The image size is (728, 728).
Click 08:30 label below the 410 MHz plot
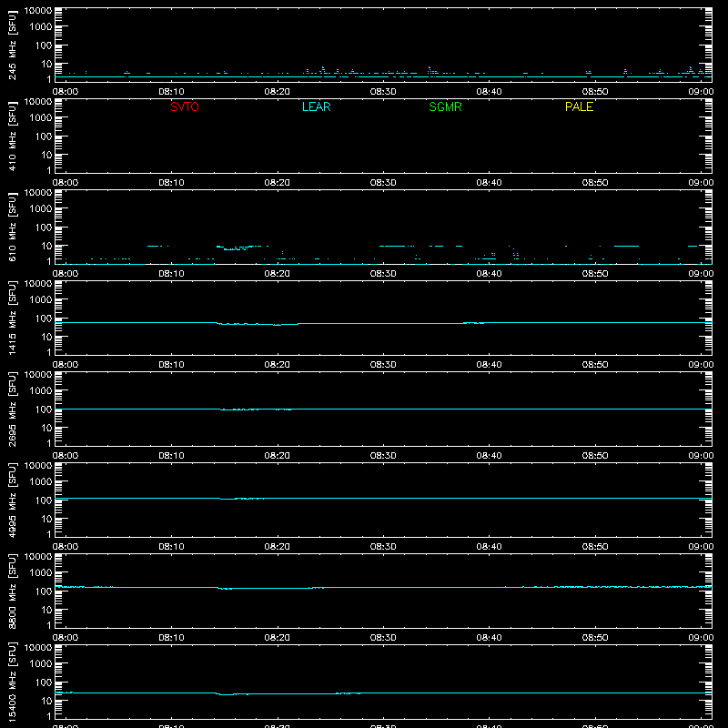tap(383, 183)
